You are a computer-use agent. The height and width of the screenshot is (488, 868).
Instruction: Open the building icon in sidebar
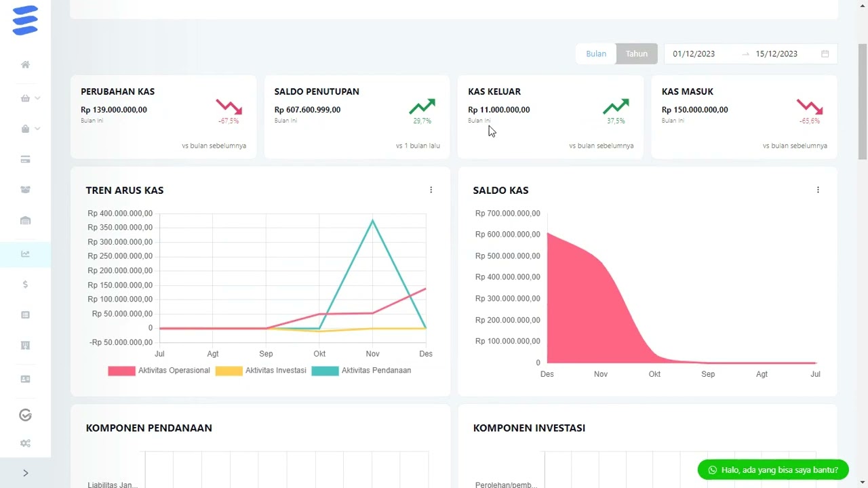25,346
